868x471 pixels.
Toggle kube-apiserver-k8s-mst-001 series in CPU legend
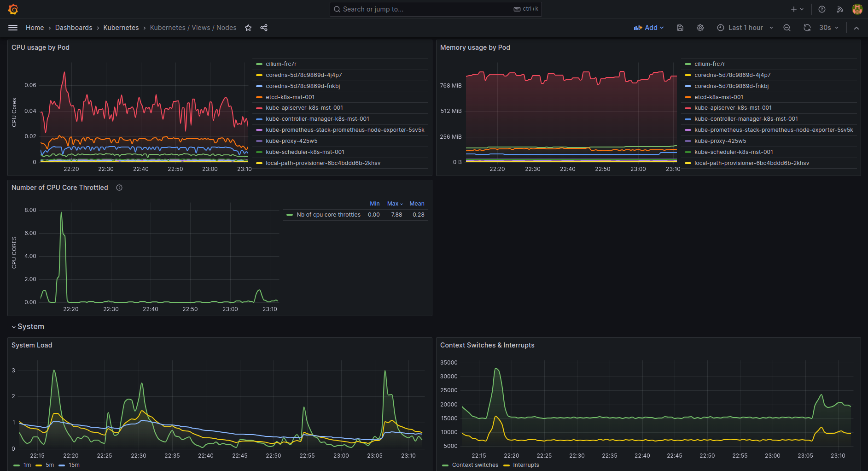point(304,107)
